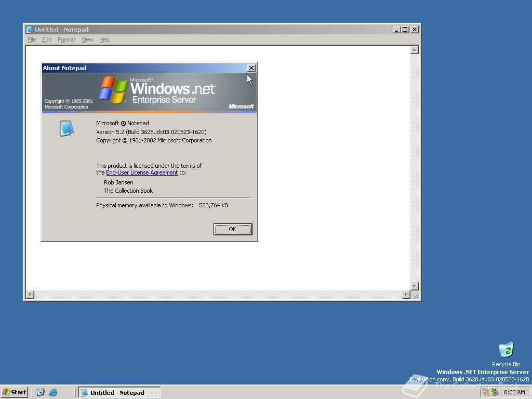The height and width of the screenshot is (399, 532).
Task: Close the Untitled - Notepad window
Action: [414, 30]
